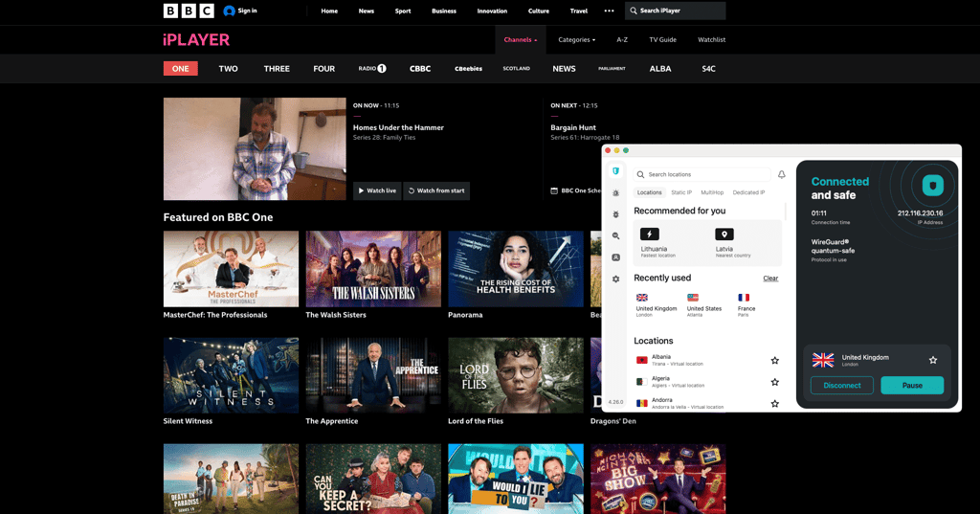The image size is (980, 514).
Task: Select the FOUR channel tab
Action: [x=323, y=69]
